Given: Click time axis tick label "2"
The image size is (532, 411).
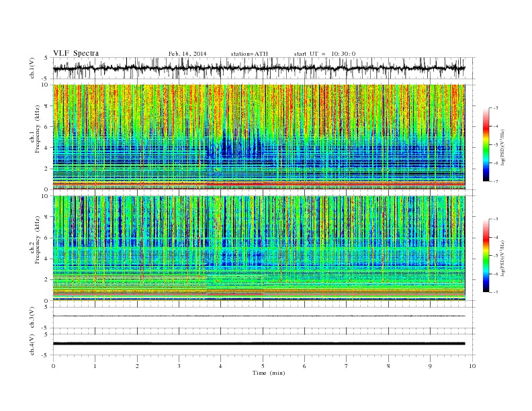Looking at the screenshot, I should pyautogui.click(x=137, y=366).
